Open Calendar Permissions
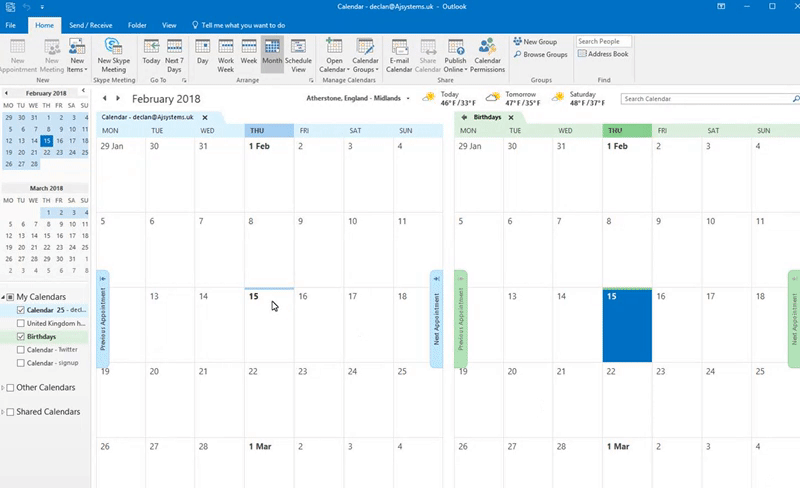 point(487,56)
